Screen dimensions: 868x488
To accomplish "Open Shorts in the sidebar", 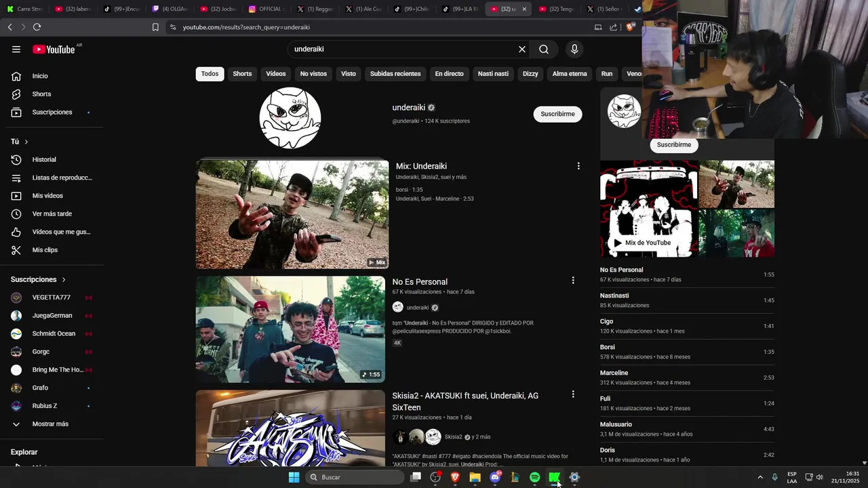I will coord(41,94).
